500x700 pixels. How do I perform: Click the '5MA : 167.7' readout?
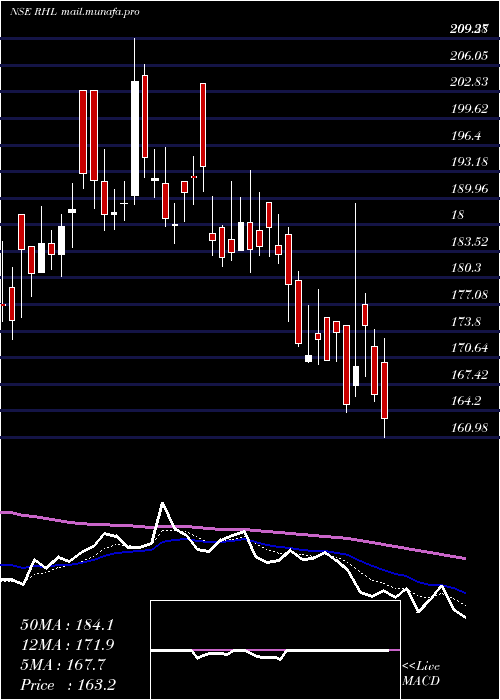63,665
